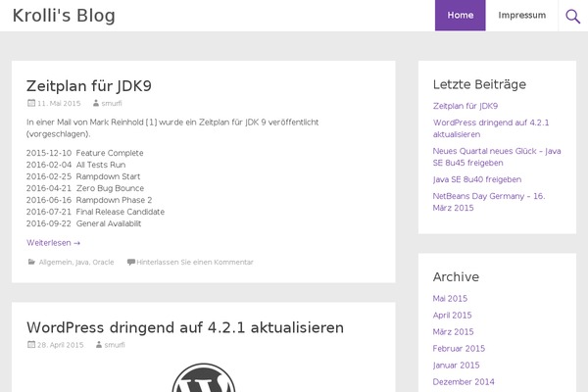Go to the Home menu tab

[461, 16]
